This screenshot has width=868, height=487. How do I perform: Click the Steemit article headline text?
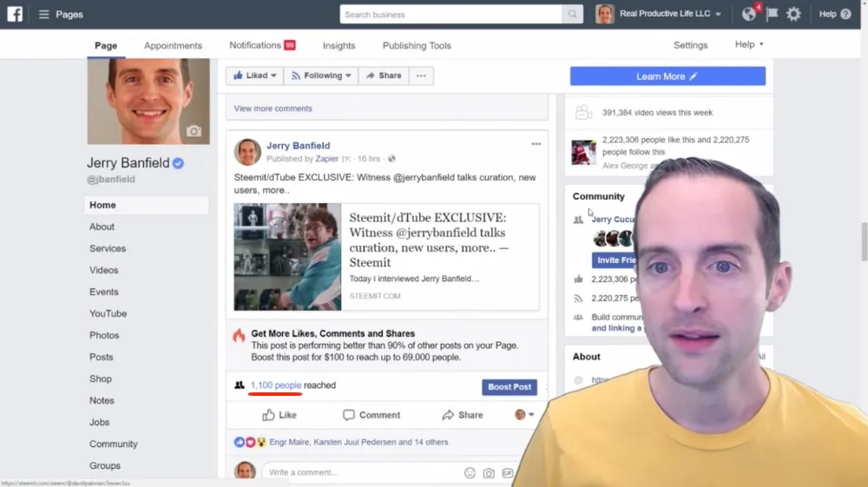[x=429, y=240]
